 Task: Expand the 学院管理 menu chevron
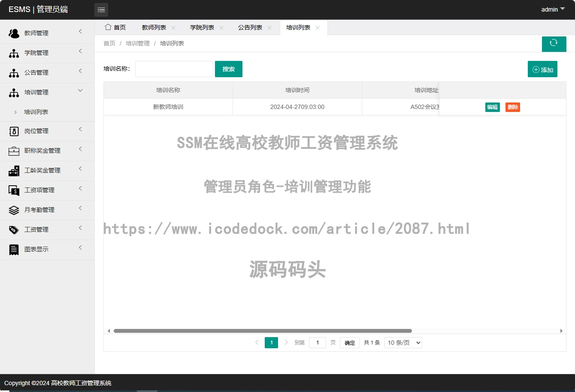click(80, 51)
